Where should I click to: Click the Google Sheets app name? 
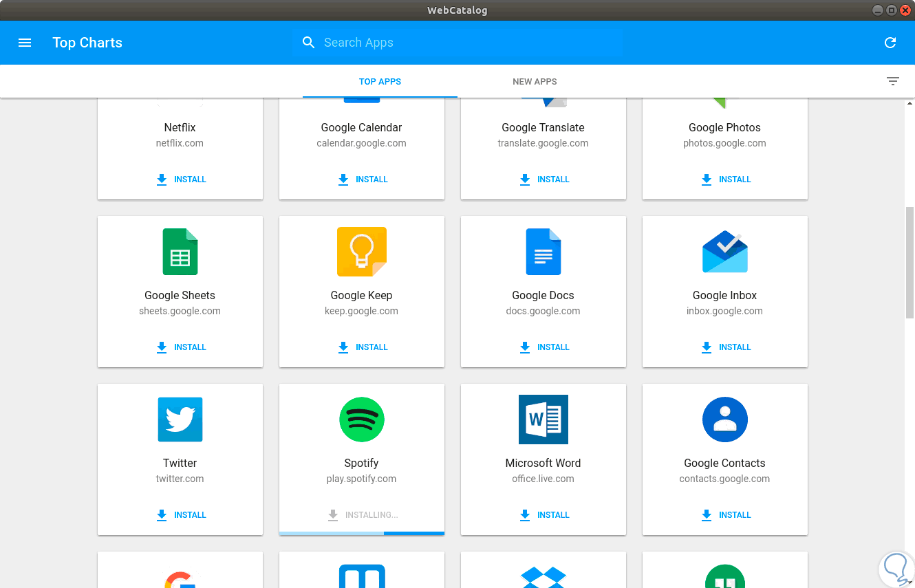(180, 295)
